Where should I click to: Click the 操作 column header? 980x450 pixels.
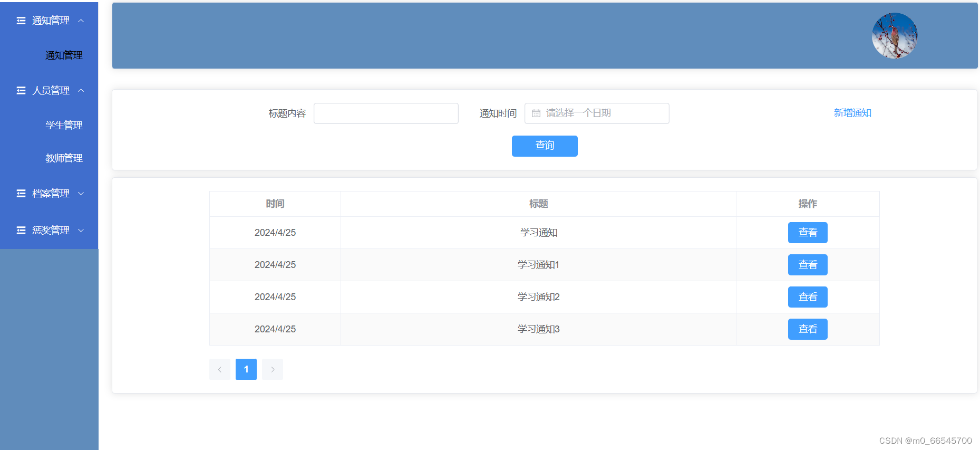click(808, 204)
